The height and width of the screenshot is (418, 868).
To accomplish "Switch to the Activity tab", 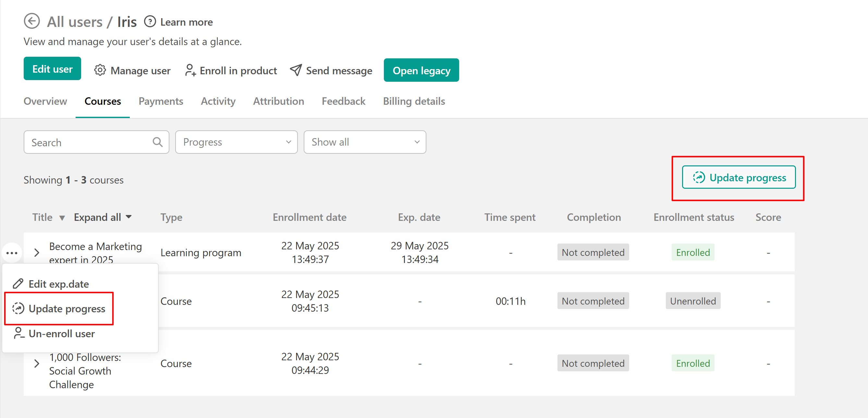I will click(x=218, y=101).
